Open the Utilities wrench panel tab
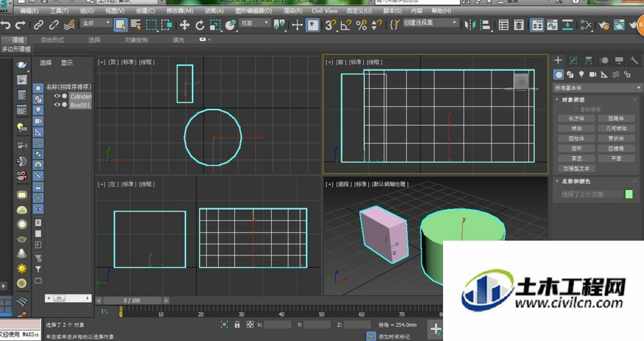Viewport: 644px width, 341px height. pyautogui.click(x=634, y=60)
